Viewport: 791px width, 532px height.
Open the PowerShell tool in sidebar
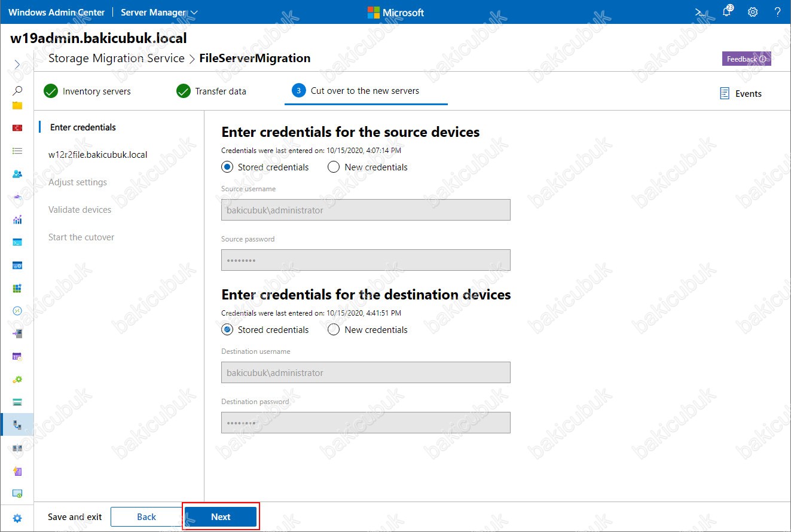click(17, 242)
